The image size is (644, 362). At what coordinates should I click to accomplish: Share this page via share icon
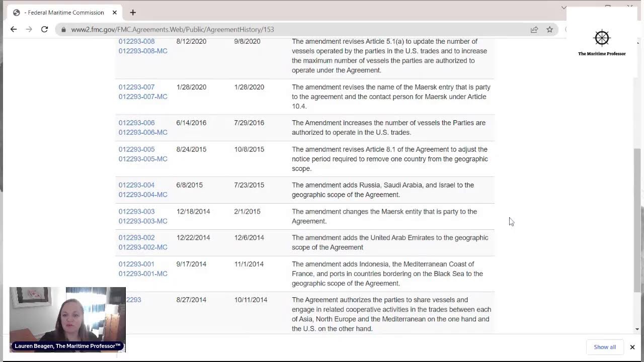pyautogui.click(x=534, y=30)
